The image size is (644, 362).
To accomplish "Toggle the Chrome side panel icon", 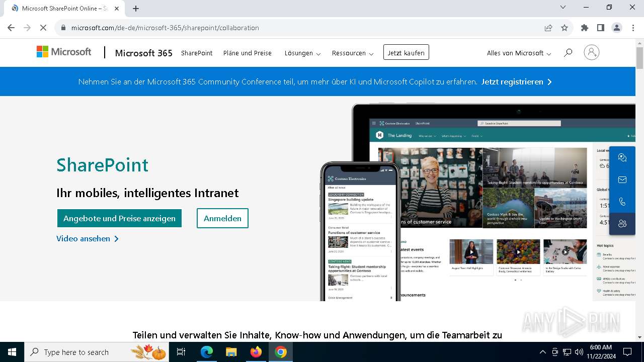I will coord(601,28).
